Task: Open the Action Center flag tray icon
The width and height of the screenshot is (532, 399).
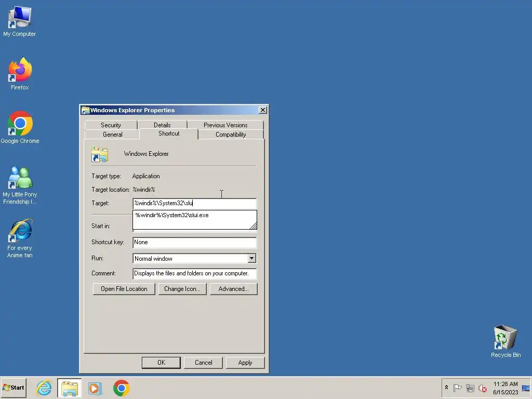Action: point(457,388)
